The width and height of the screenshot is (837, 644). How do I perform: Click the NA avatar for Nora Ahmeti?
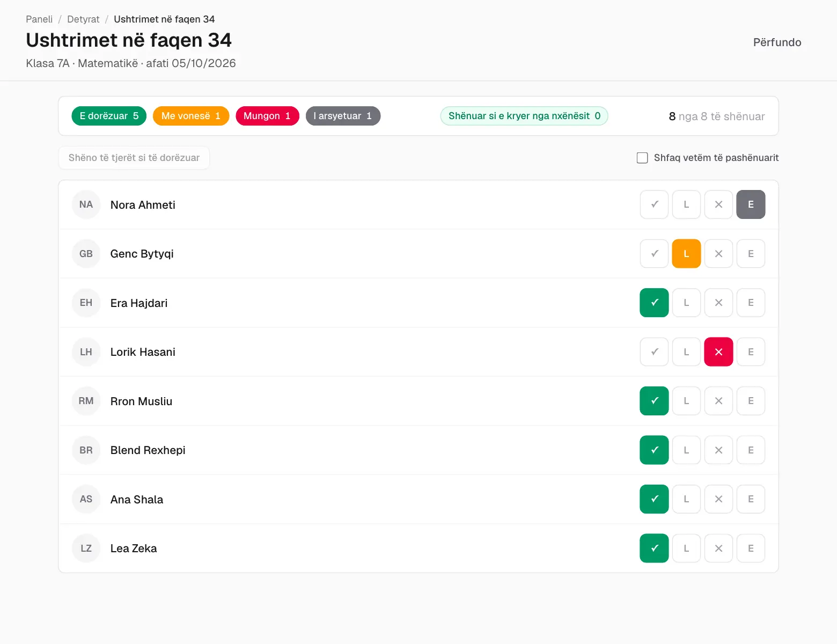pos(86,204)
